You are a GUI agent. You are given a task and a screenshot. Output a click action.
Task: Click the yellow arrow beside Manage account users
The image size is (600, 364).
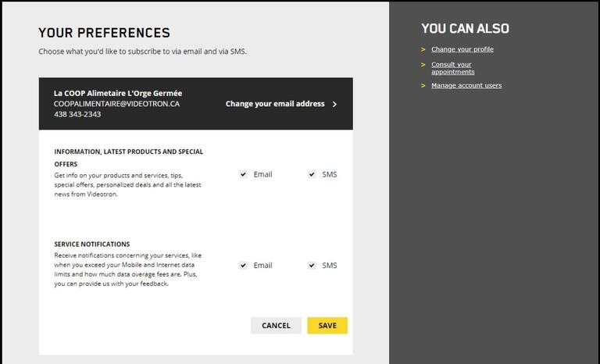(x=423, y=85)
